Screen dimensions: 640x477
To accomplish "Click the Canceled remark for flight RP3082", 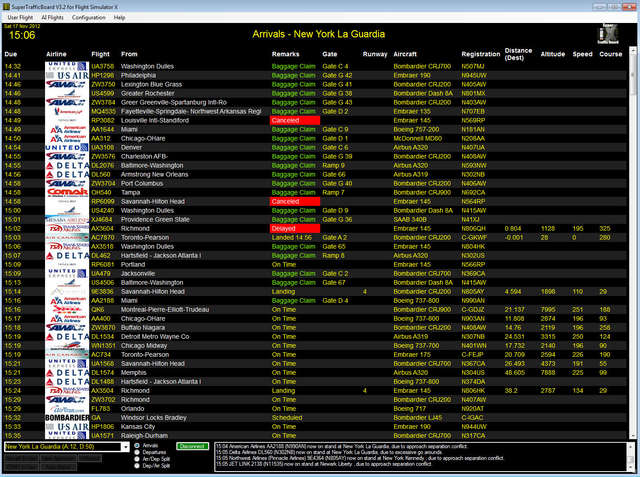I will pyautogui.click(x=295, y=120).
